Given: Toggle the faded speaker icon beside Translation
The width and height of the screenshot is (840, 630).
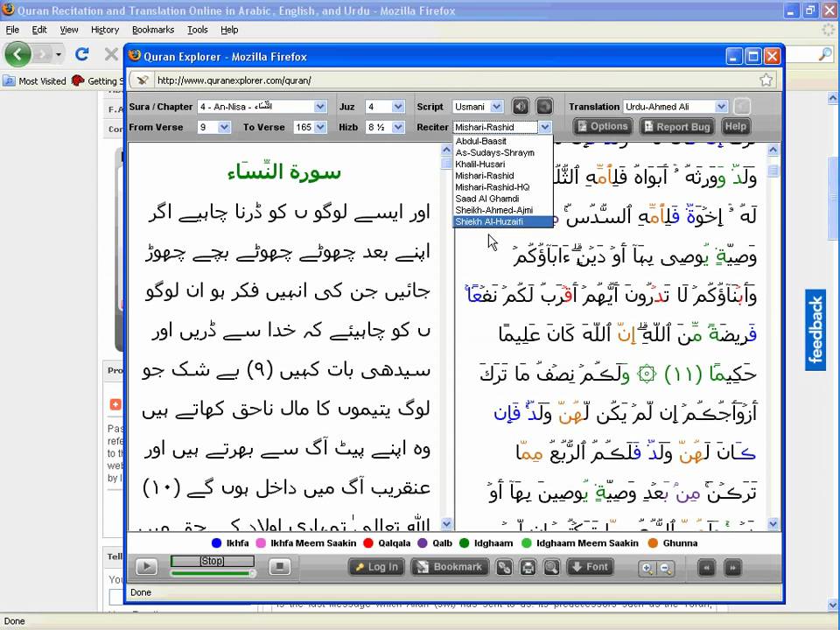Looking at the screenshot, I should [742, 107].
